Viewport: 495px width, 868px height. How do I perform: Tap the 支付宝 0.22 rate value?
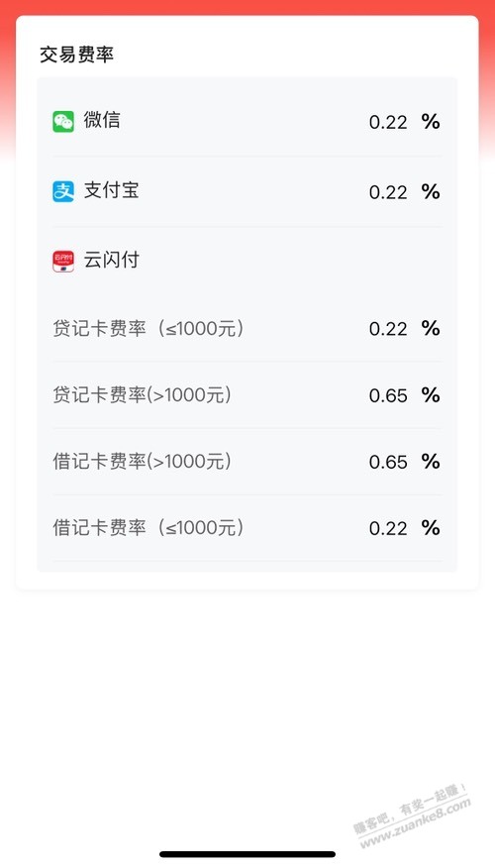click(x=388, y=192)
